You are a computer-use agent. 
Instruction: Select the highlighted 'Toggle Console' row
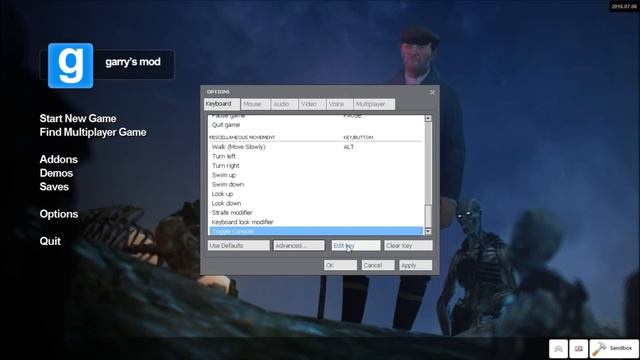click(x=316, y=231)
